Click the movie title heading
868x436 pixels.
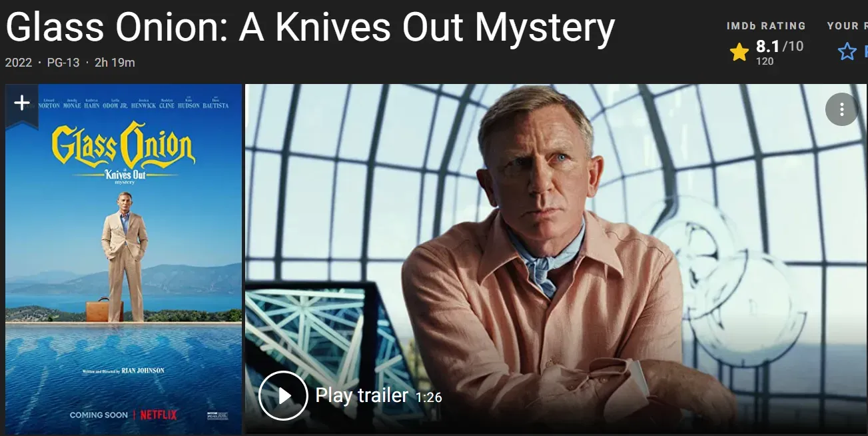click(310, 27)
